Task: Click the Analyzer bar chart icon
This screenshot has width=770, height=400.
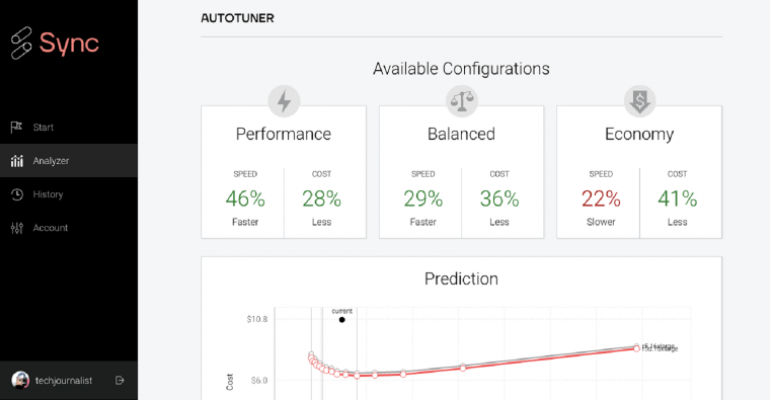Action: click(x=16, y=161)
